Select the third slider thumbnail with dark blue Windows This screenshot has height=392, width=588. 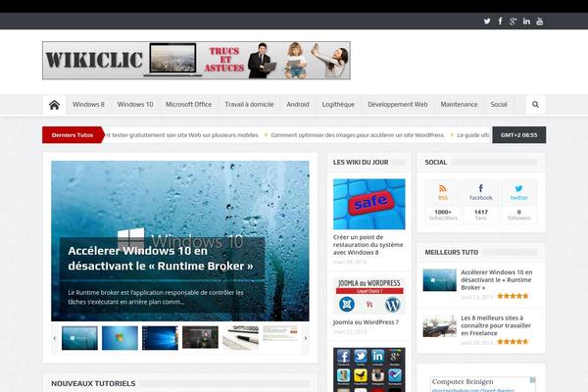(x=160, y=338)
